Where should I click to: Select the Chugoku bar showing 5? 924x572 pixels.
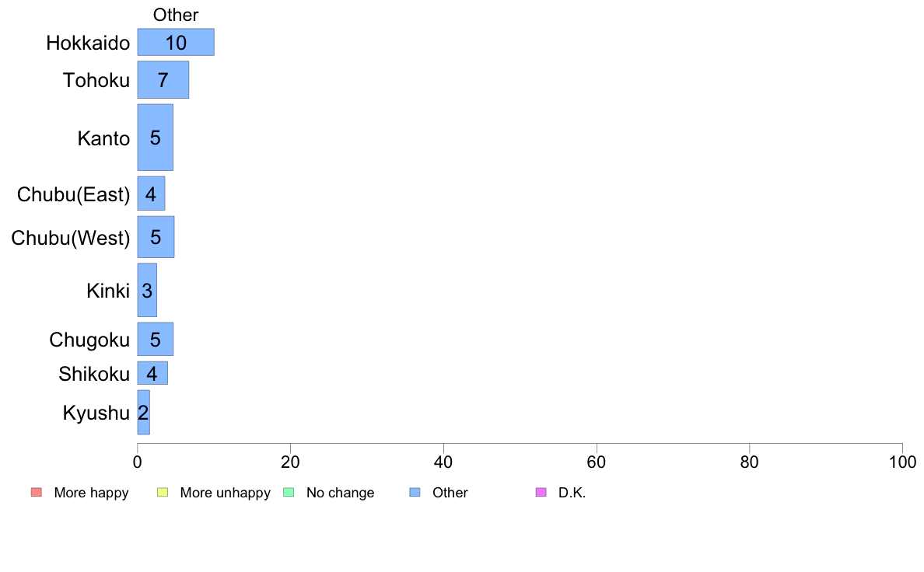tap(156, 340)
